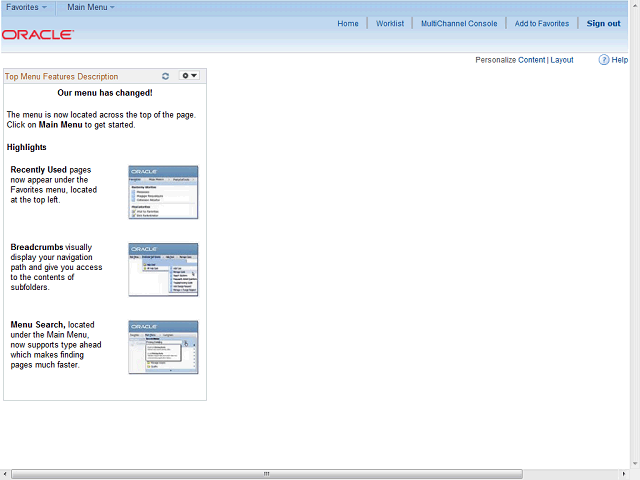Image resolution: width=640 pixels, height=480 pixels.
Task: Click the Menu Search screenshot thumbnail
Action: point(163,347)
